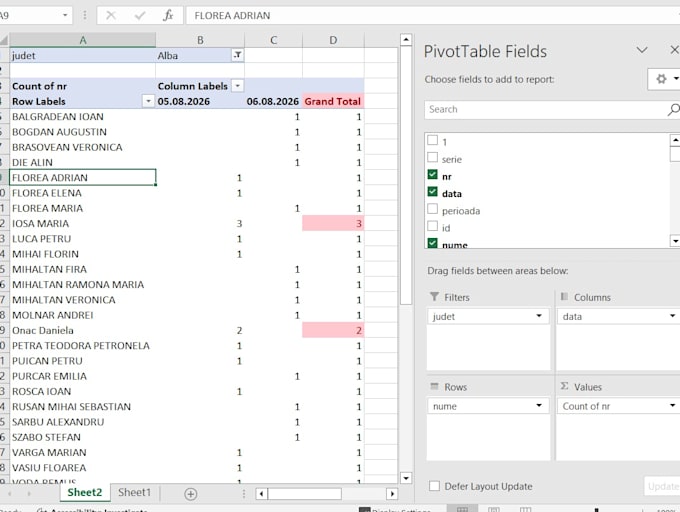Click the Enter checkmark icon in formula bar
The height and width of the screenshot is (512, 680).
pyautogui.click(x=140, y=16)
